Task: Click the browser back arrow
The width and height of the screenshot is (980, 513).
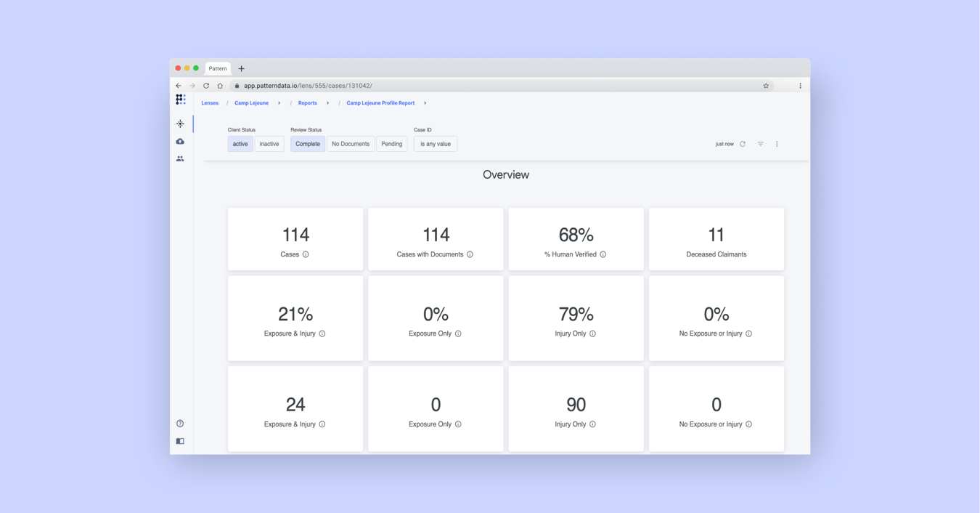Action: pyautogui.click(x=179, y=86)
